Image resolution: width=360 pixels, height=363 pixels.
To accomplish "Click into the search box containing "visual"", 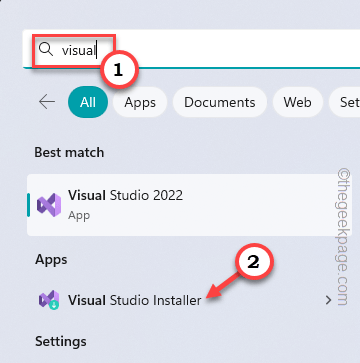I will click(191, 49).
